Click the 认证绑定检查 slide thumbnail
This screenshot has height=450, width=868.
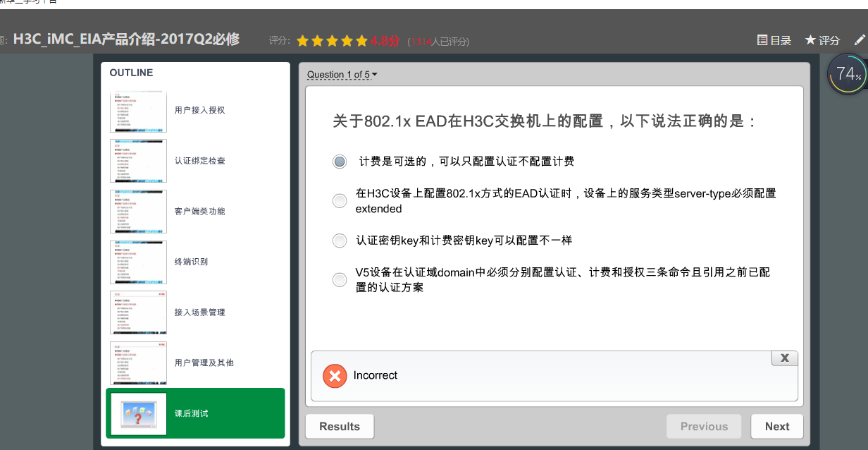139,161
